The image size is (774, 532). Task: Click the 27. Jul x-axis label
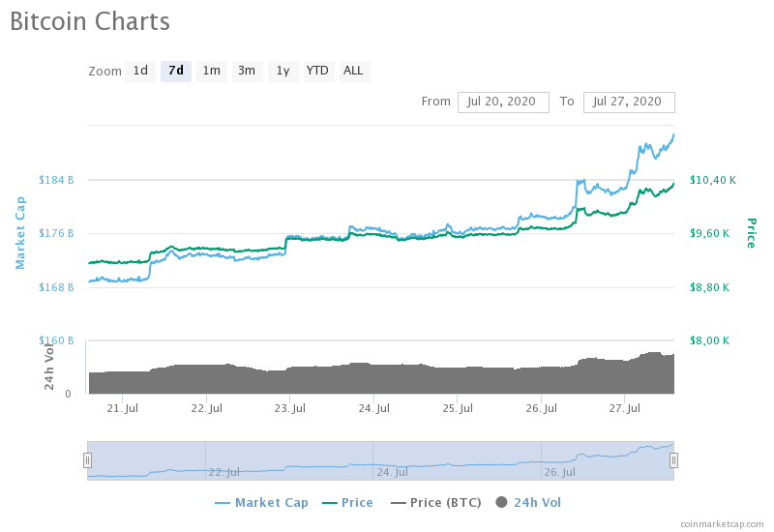(624, 408)
